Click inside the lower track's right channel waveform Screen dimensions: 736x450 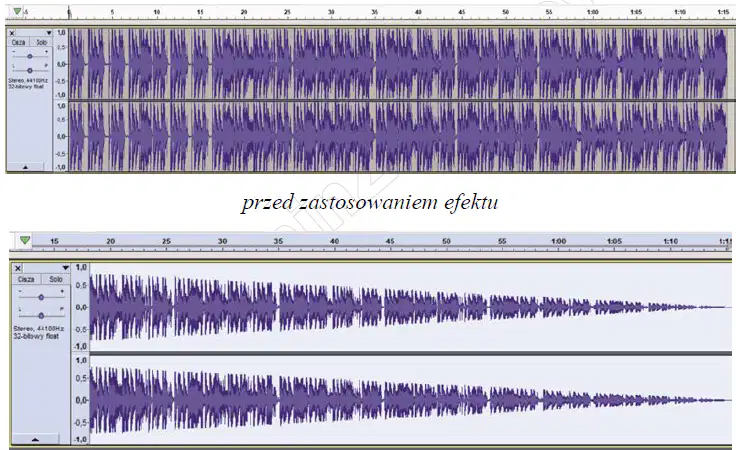(411, 400)
